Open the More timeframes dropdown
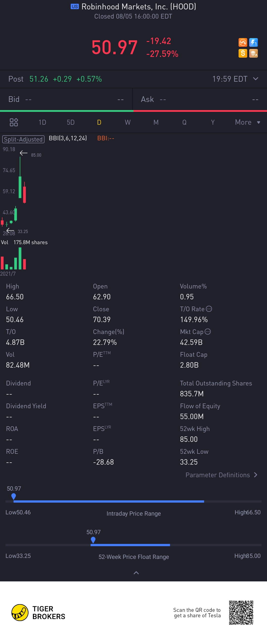The height and width of the screenshot is (644, 267). point(247,122)
